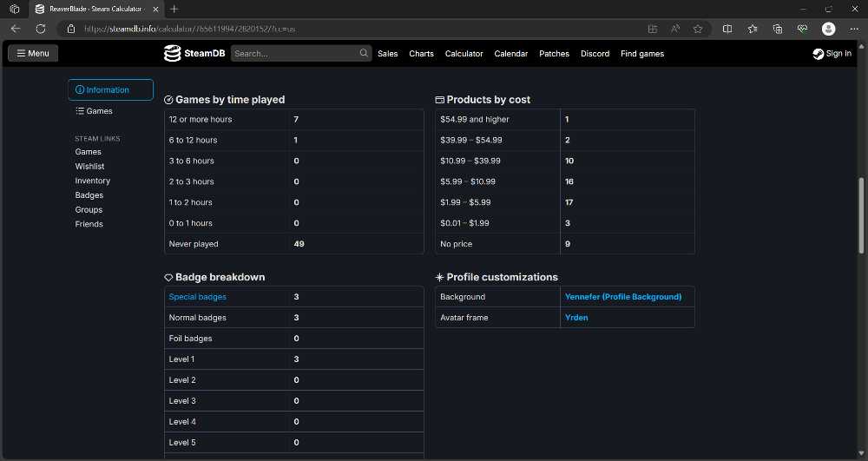The image size is (868, 461).
Task: Open browser split screen icon
Action: tap(727, 29)
